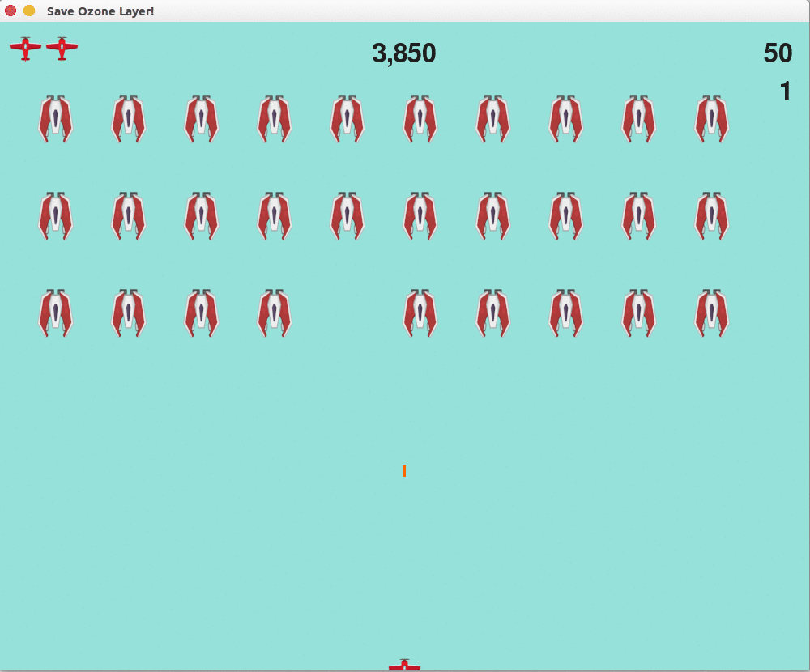Click the orange bullet projectile
The height and width of the screenshot is (672, 810).
[403, 470]
